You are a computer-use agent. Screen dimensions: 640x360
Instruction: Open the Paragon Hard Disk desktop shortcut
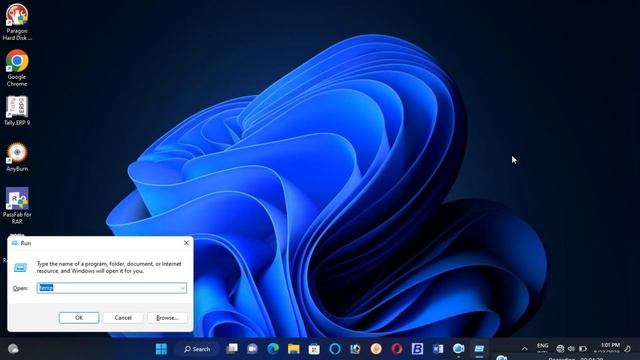17,21
